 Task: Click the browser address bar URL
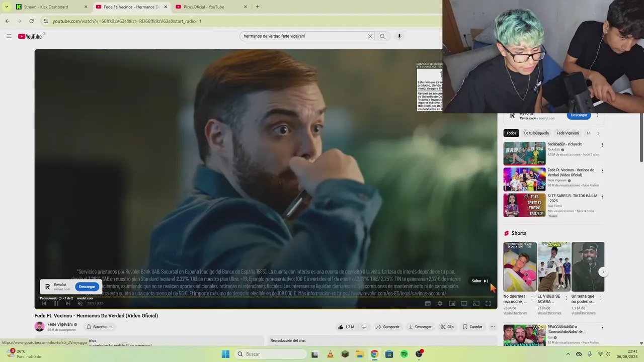point(127,21)
